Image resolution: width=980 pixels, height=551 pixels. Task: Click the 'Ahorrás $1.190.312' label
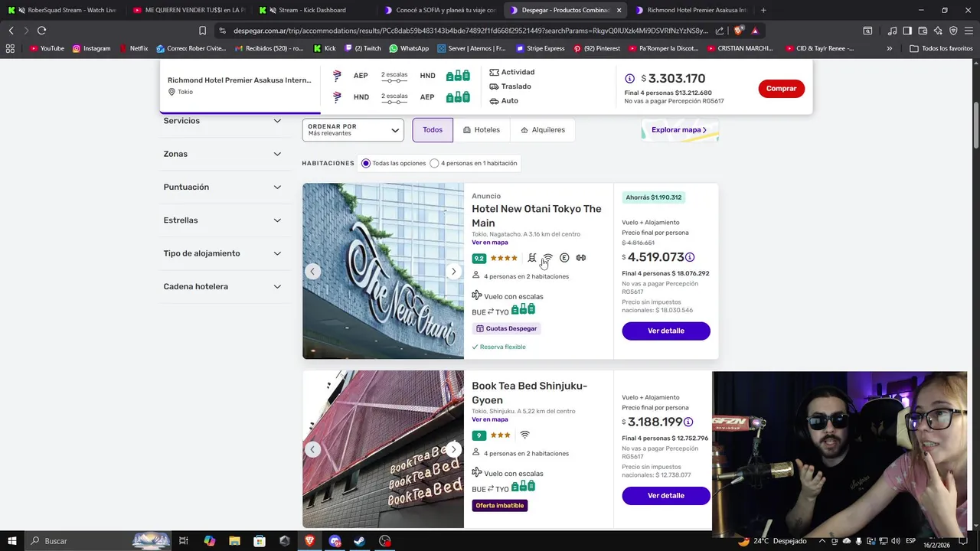pos(653,197)
